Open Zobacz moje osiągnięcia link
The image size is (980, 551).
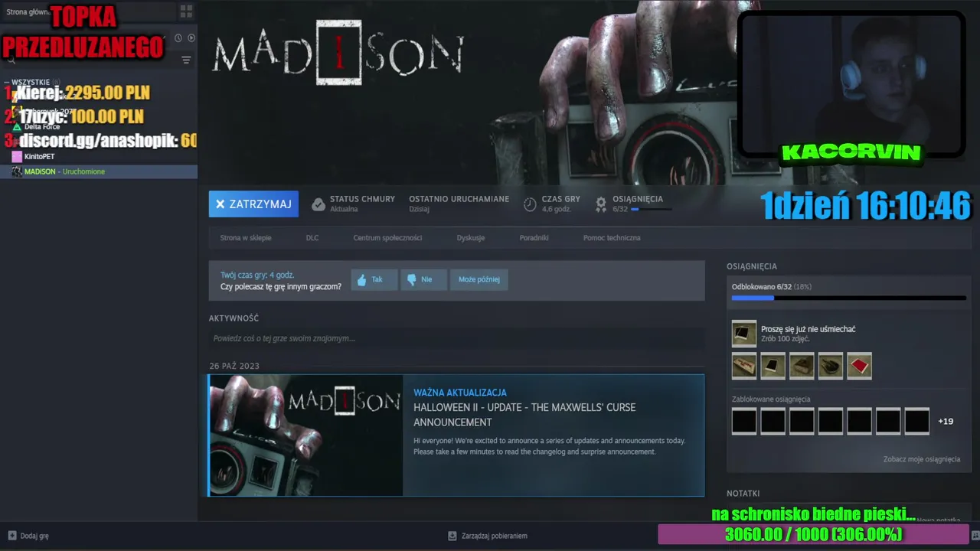[x=922, y=459]
